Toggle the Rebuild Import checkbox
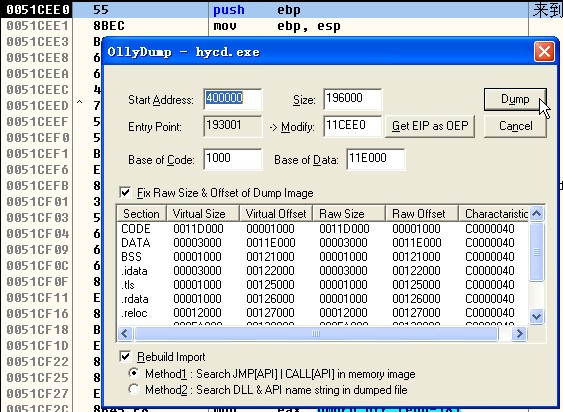 point(125,356)
